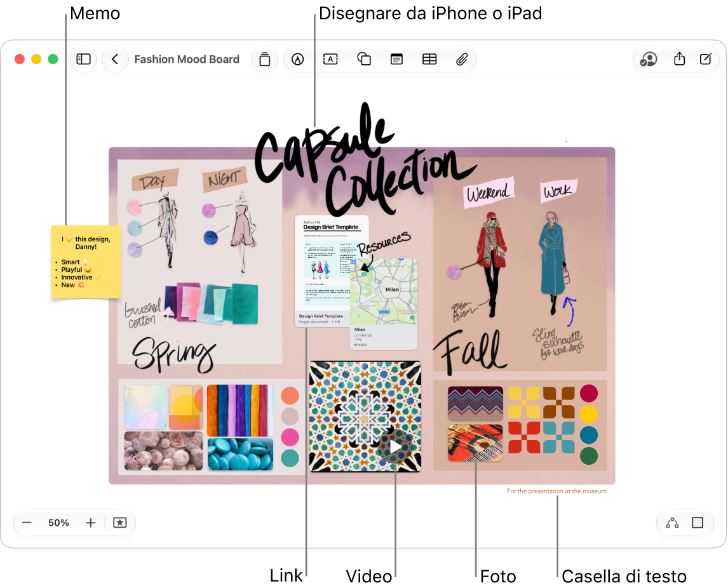The width and height of the screenshot is (728, 588).
Task: Toggle the grid display
Action: pos(698,523)
